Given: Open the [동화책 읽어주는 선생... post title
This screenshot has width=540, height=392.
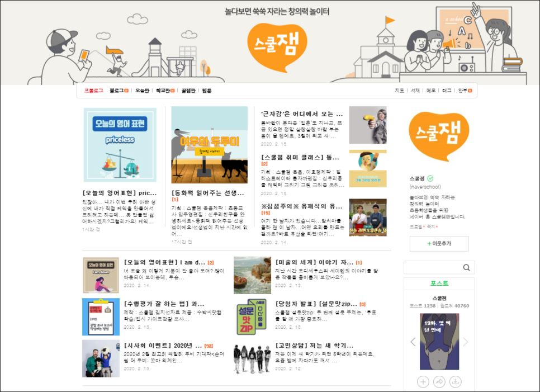Looking at the screenshot, I should [x=207, y=193].
